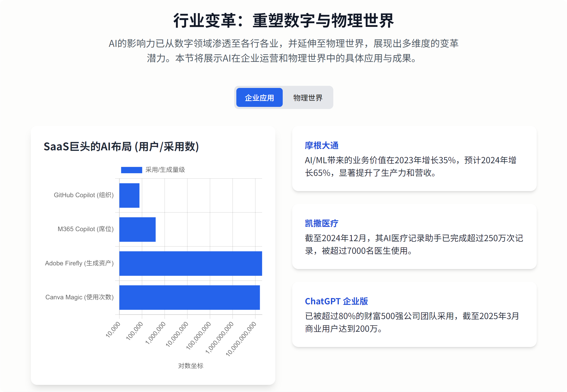The image size is (567, 392).
Task: Click the 凯撒医疗 description about 250万次记录
Action: click(x=414, y=244)
